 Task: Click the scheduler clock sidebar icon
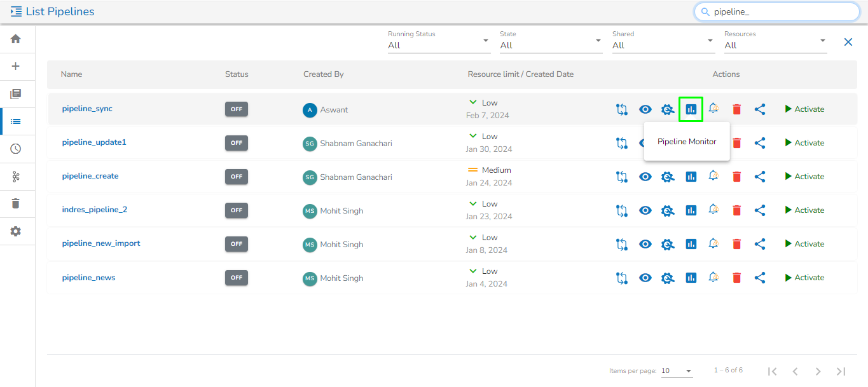pyautogui.click(x=16, y=149)
